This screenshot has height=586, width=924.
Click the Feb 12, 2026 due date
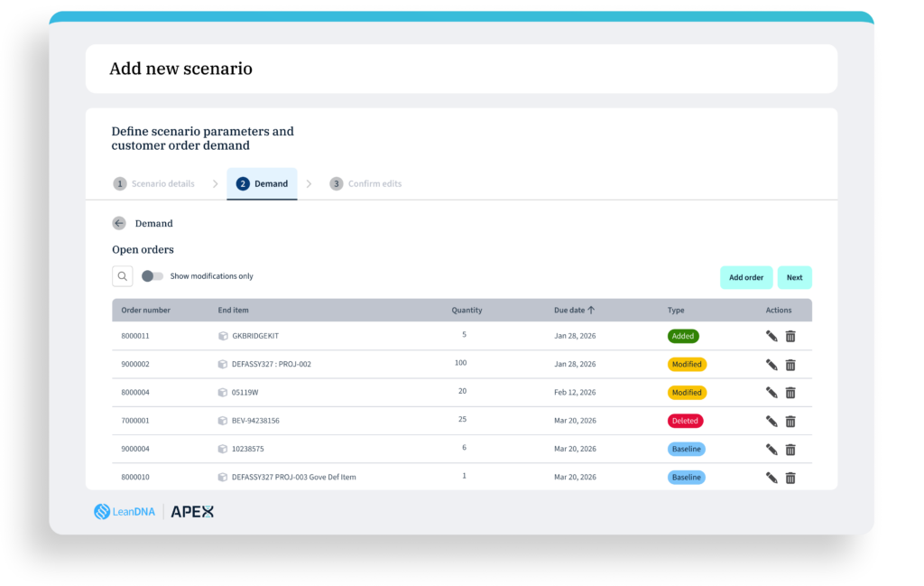pos(575,393)
